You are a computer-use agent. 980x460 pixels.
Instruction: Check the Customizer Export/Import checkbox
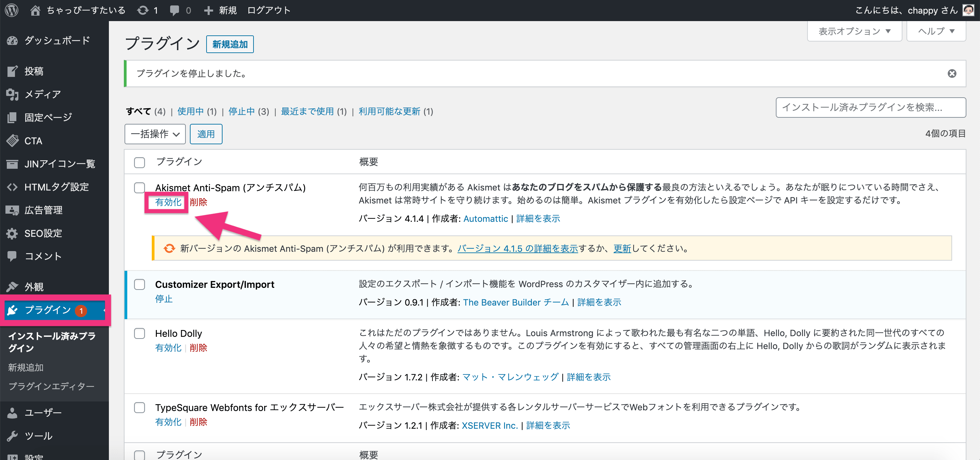pyautogui.click(x=140, y=284)
